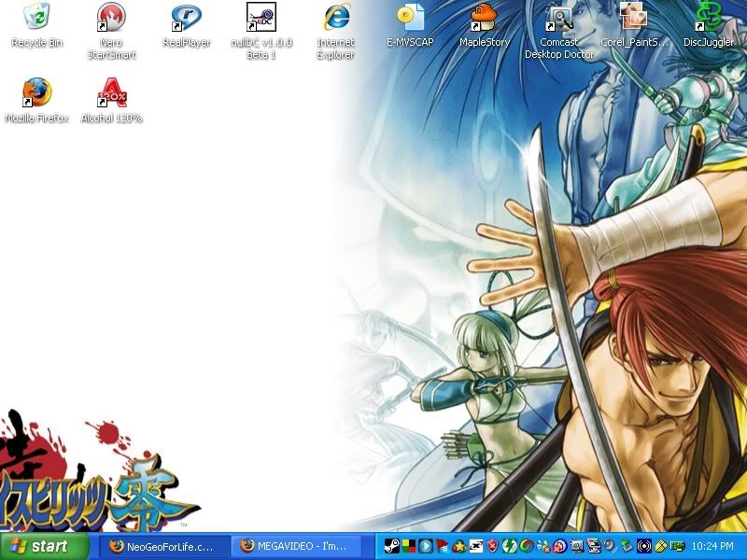Click the yellow star tray icon

(x=458, y=546)
